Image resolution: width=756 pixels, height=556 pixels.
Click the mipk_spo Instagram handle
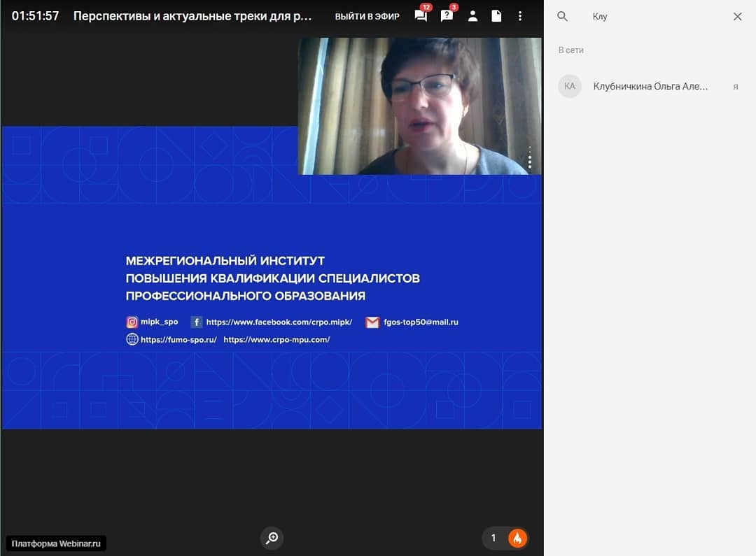(159, 322)
